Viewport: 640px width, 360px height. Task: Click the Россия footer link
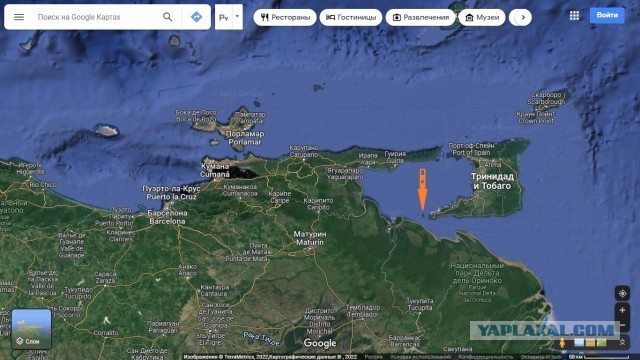coord(373,357)
